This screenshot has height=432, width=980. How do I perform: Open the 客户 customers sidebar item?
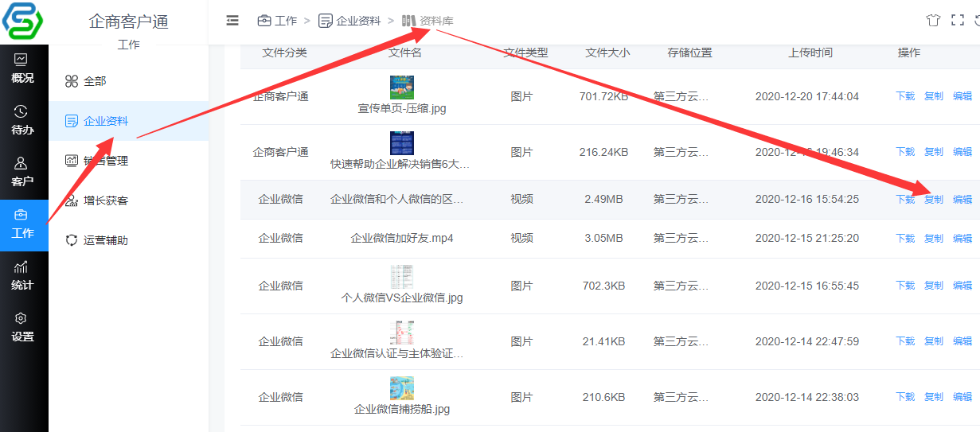(x=22, y=171)
